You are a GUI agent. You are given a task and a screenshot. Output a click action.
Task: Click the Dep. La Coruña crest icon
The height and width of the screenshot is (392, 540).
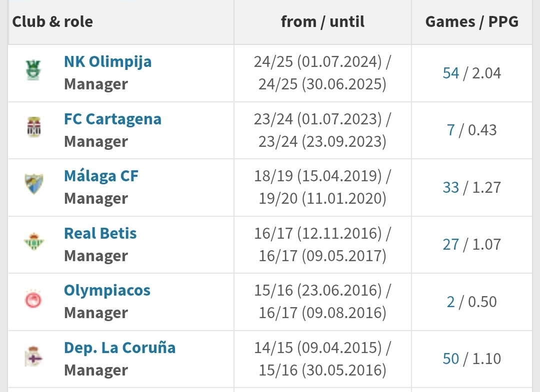click(x=33, y=356)
